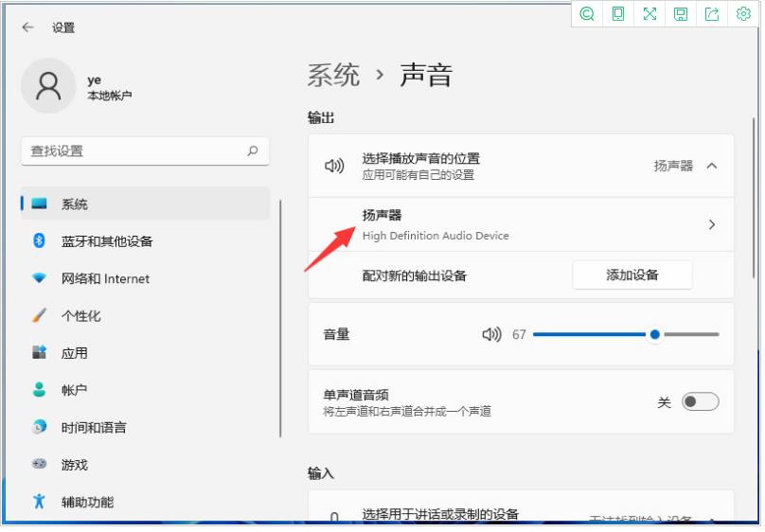Collapse the 选择播放声音的位置 chevron
765x532 pixels.
[712, 167]
